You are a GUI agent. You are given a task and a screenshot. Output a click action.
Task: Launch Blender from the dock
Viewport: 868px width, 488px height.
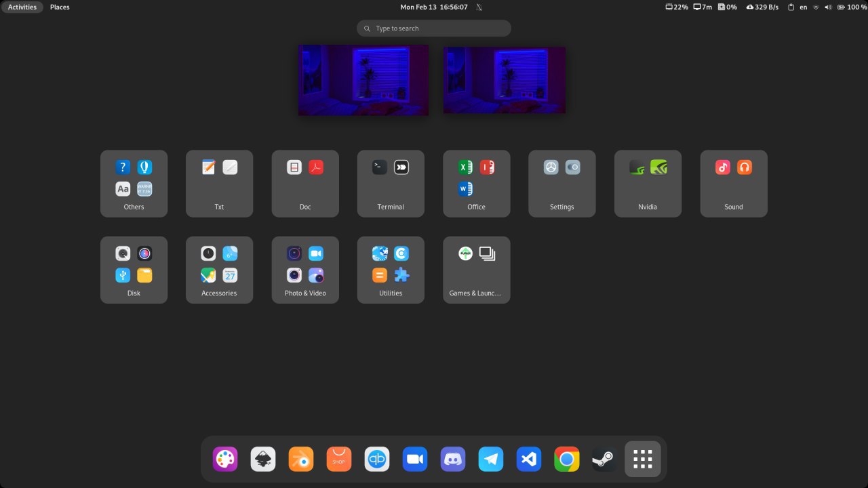pos(301,460)
